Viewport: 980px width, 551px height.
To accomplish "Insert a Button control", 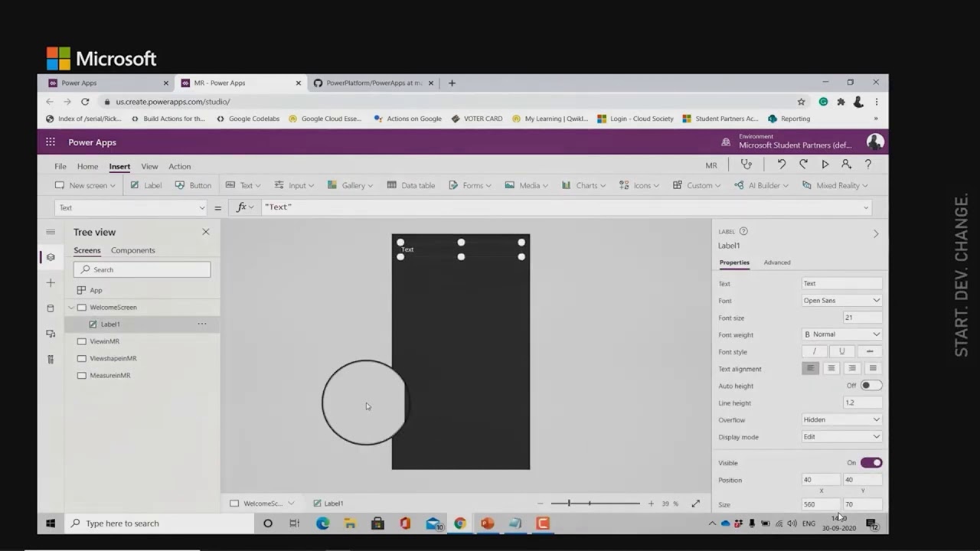I will tap(193, 185).
